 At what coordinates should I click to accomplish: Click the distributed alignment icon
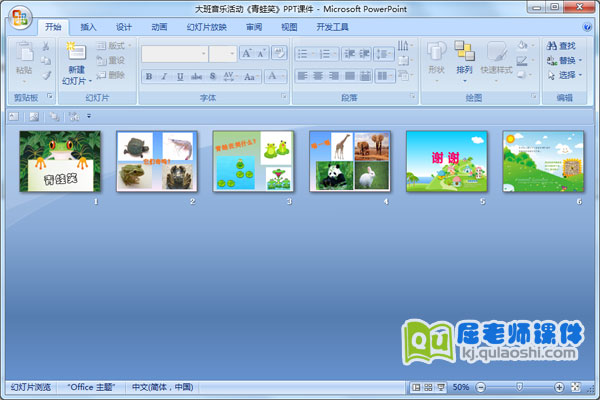click(365, 76)
